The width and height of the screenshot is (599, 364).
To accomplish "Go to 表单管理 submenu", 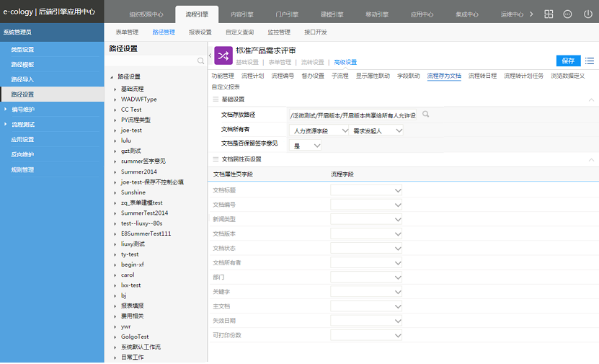I will pyautogui.click(x=127, y=32).
